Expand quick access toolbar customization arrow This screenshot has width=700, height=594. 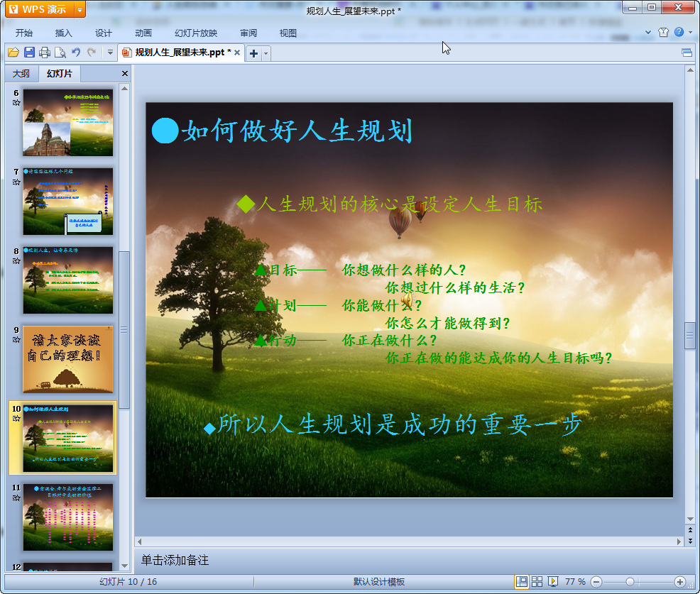[110, 53]
